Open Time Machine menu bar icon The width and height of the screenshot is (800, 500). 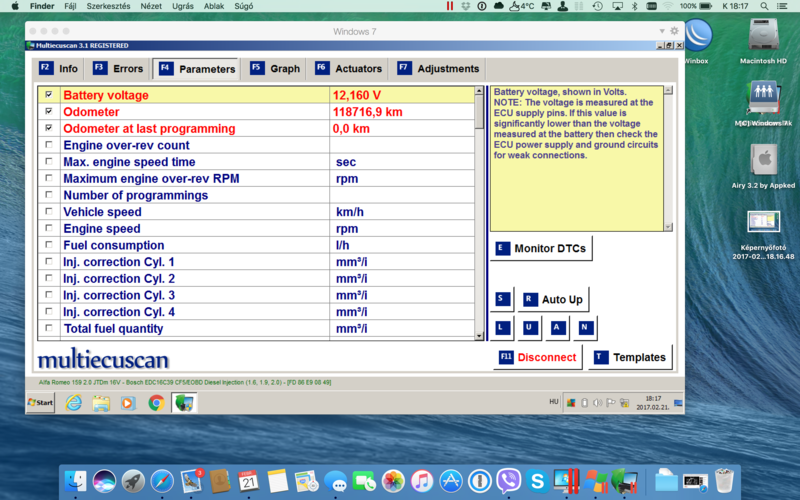pos(597,6)
